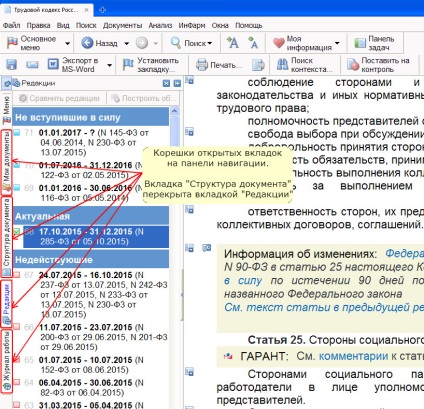
Task: Click the greyed forward arrow button
Action: click(142, 43)
